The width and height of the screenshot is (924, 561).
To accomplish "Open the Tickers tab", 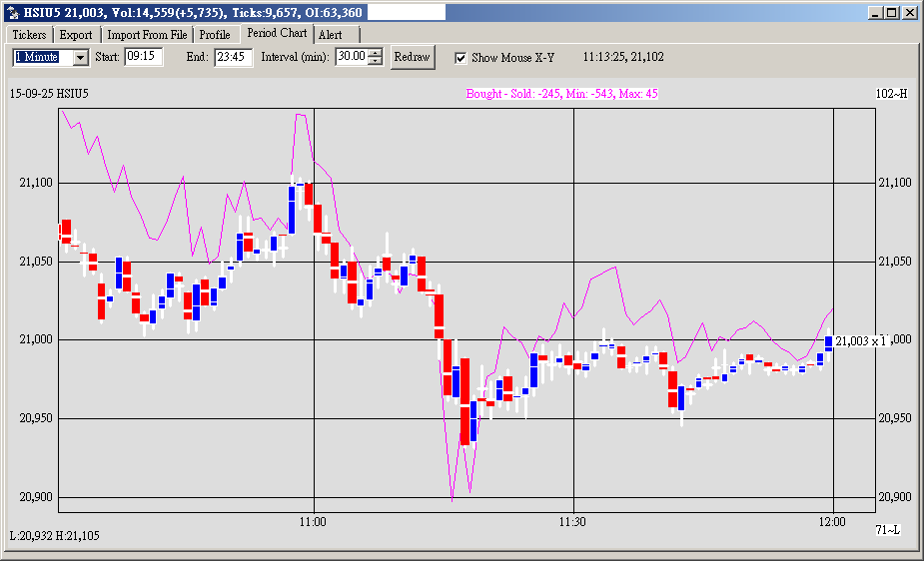I will [29, 35].
